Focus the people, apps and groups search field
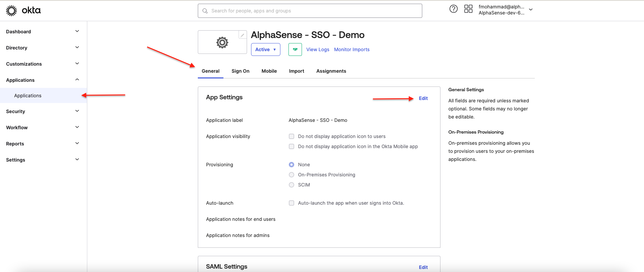644x272 pixels. (x=310, y=11)
